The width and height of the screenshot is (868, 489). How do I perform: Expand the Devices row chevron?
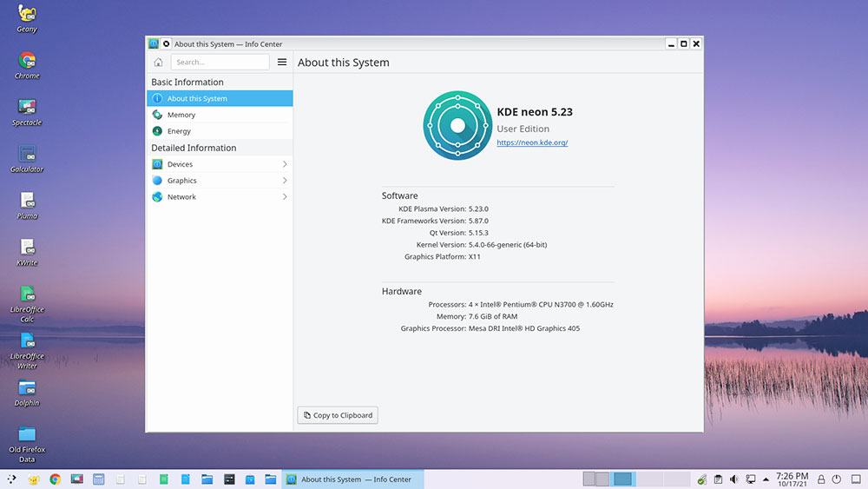point(285,164)
